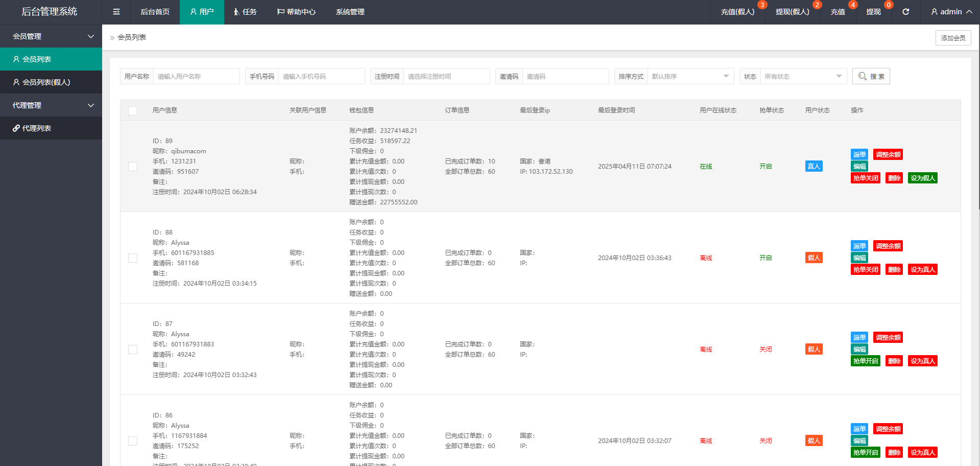Open the 充值(假人) notification with badge 3
This screenshot has height=466, width=980.
click(737, 12)
